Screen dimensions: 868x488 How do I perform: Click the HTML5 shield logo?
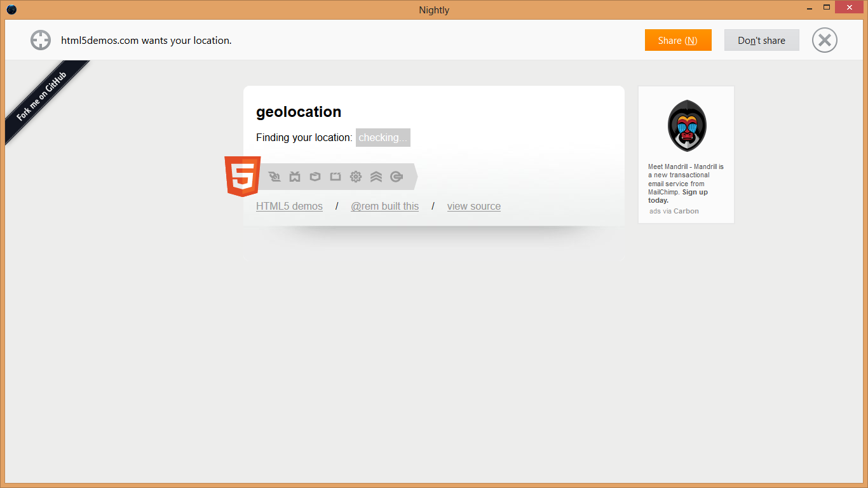tap(242, 177)
